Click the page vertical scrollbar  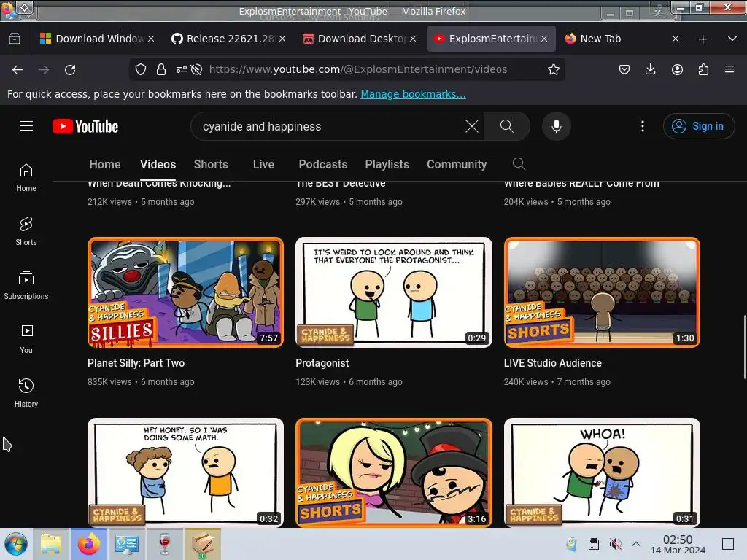click(x=744, y=346)
